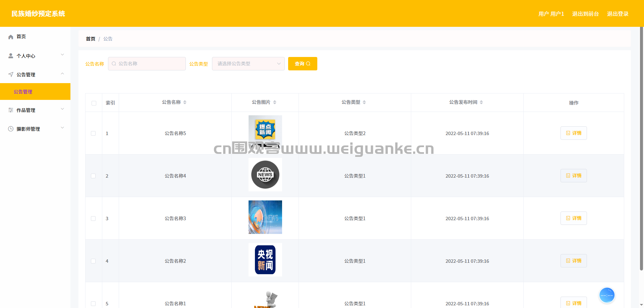
Task: Open 作品管理 sidebar menu
Action: [x=35, y=110]
